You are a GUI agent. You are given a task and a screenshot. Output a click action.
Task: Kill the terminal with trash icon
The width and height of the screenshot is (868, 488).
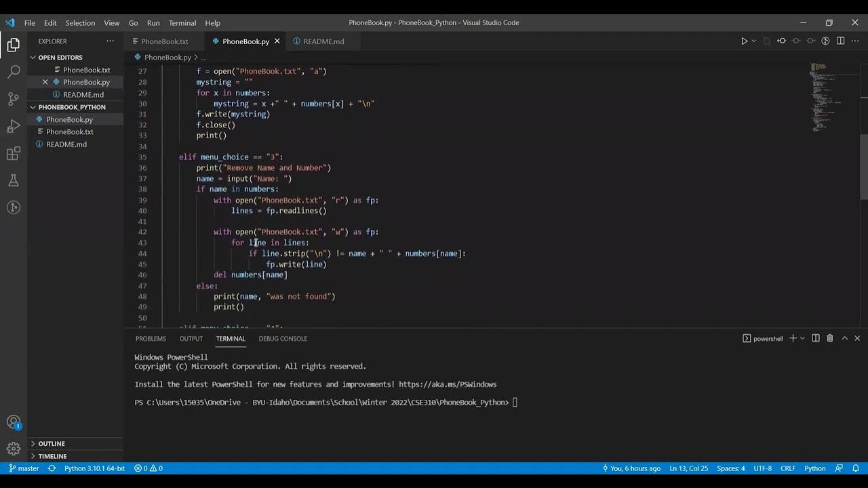[830, 338]
